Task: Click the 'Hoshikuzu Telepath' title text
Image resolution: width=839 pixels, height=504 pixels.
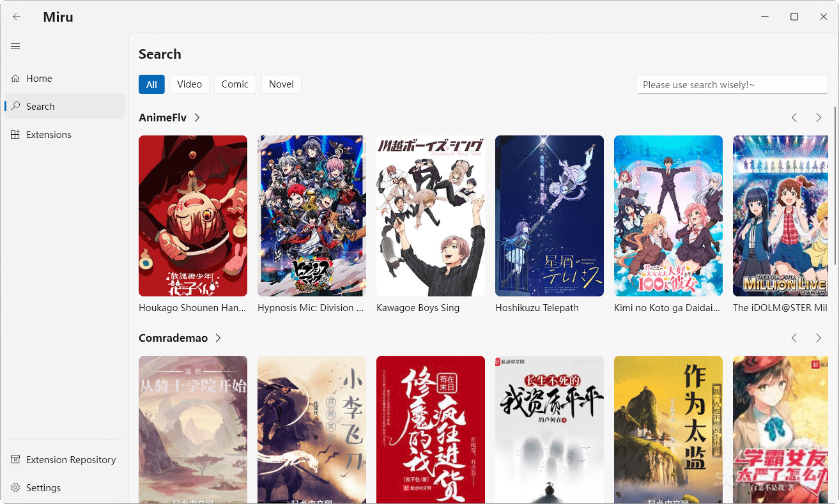Action: (x=537, y=308)
